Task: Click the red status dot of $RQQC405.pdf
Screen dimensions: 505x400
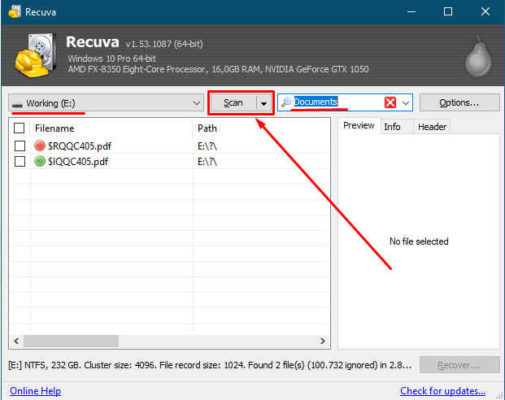Action: tap(40, 146)
